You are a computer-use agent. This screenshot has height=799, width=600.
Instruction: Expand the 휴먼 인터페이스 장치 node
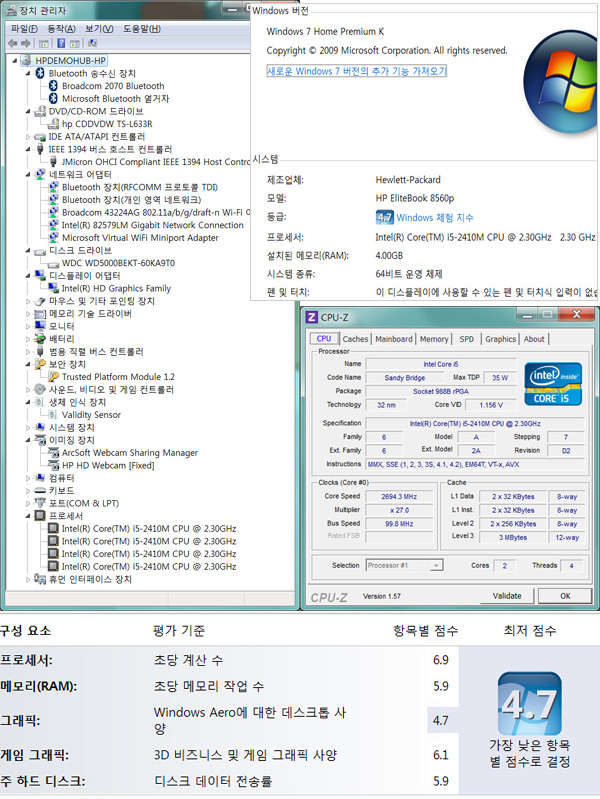click(29, 579)
